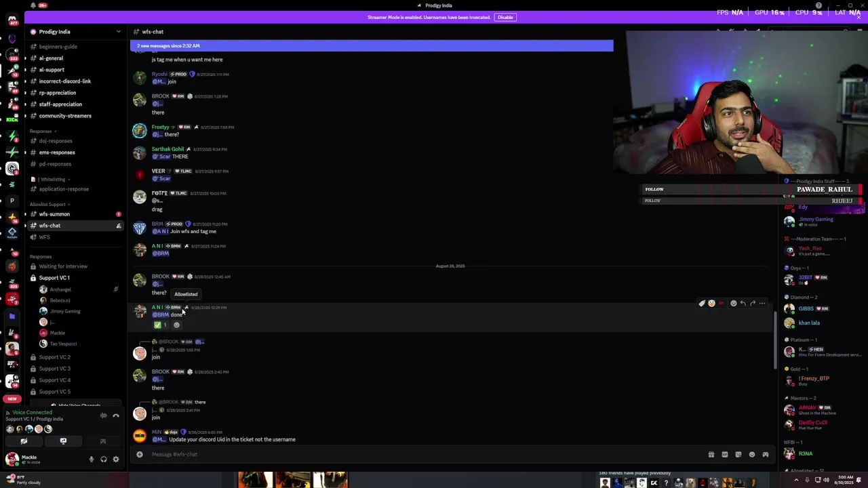Collapse Allowlist Support category
The height and width of the screenshot is (488, 868).
click(50, 205)
